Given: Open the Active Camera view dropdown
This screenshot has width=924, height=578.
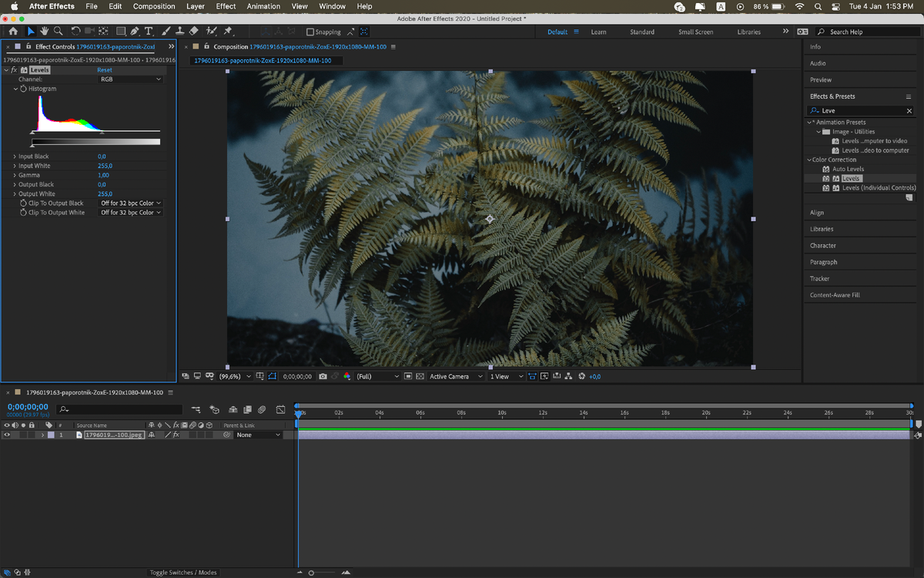Looking at the screenshot, I should click(x=456, y=376).
